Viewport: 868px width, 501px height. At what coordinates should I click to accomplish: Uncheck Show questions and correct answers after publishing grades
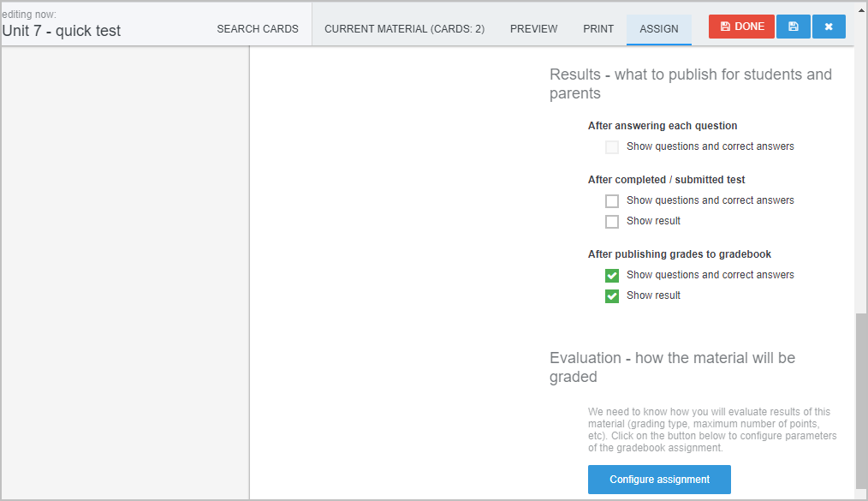[x=612, y=275]
